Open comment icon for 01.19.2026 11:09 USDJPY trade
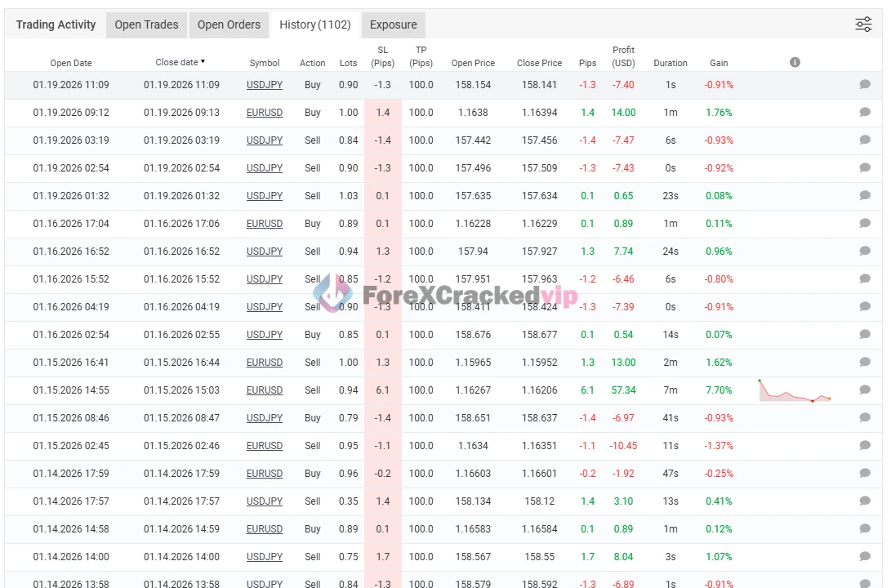Image resolution: width=891 pixels, height=588 pixels. (x=865, y=85)
